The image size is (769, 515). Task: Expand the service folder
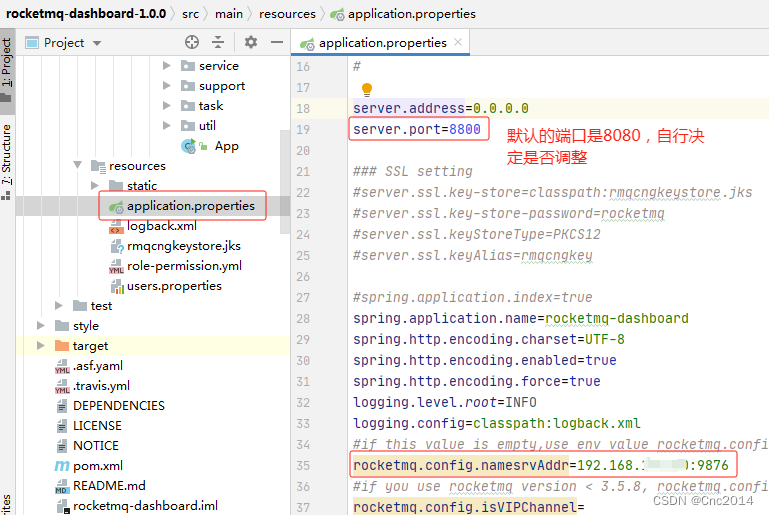coord(167,65)
